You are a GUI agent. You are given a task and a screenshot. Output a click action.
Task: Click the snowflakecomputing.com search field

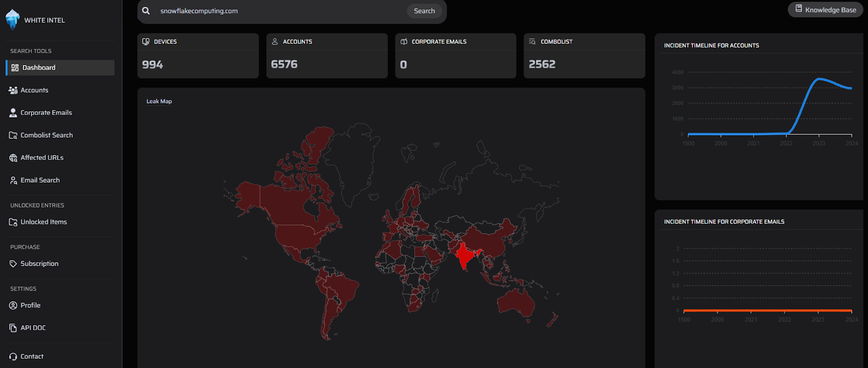click(279, 11)
